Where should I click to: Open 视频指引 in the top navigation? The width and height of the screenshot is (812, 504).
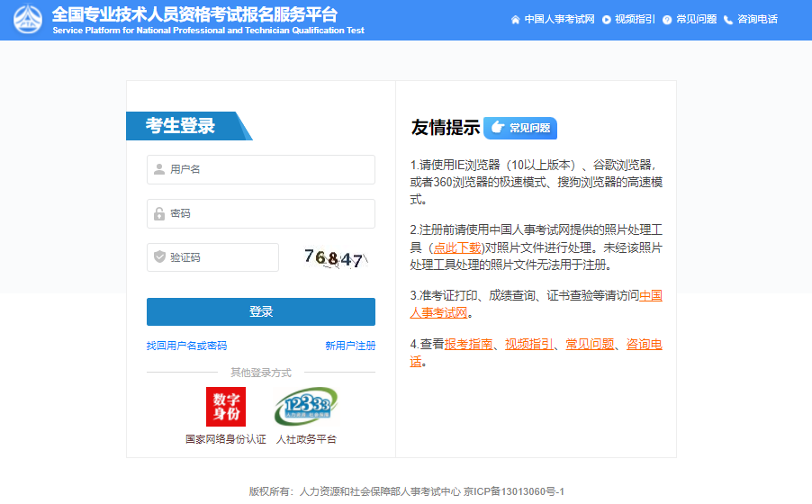point(635,20)
